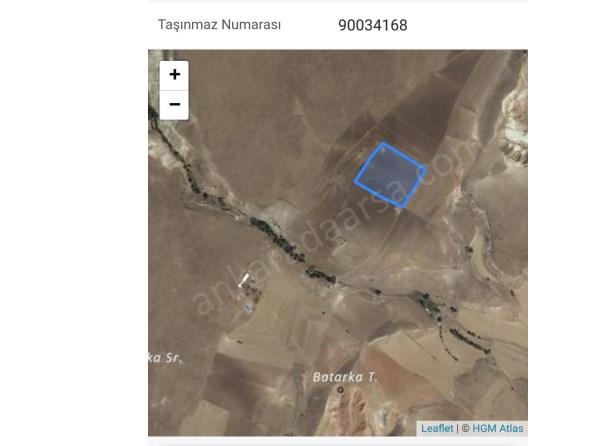Select the blue highlighted parcel polygon
Screen dimensions: 594x446
[391, 175]
